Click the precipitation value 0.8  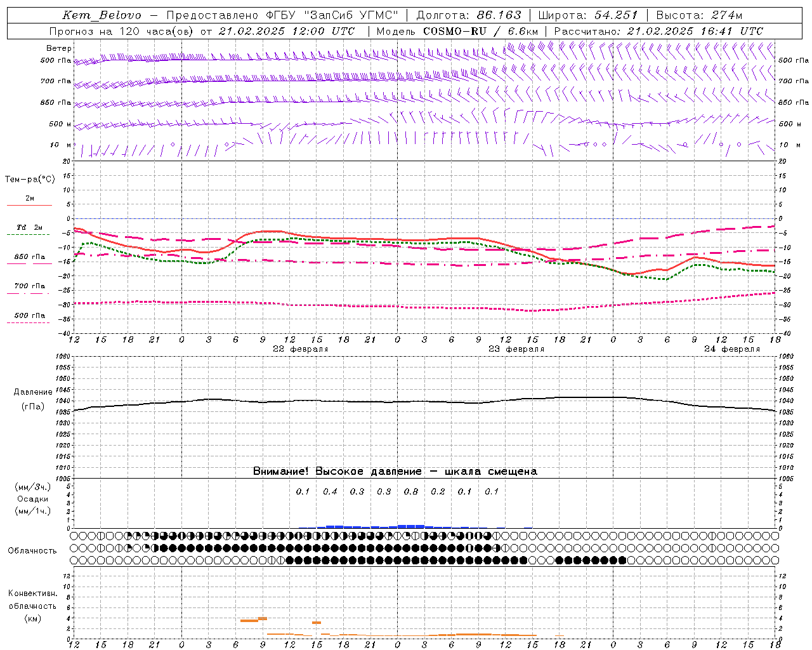pos(411,491)
